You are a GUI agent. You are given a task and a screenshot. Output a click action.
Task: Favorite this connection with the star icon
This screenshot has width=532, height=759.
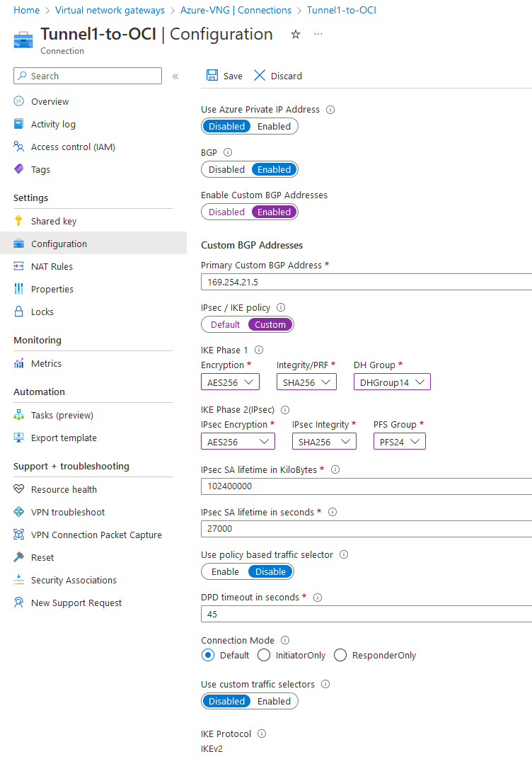(296, 35)
